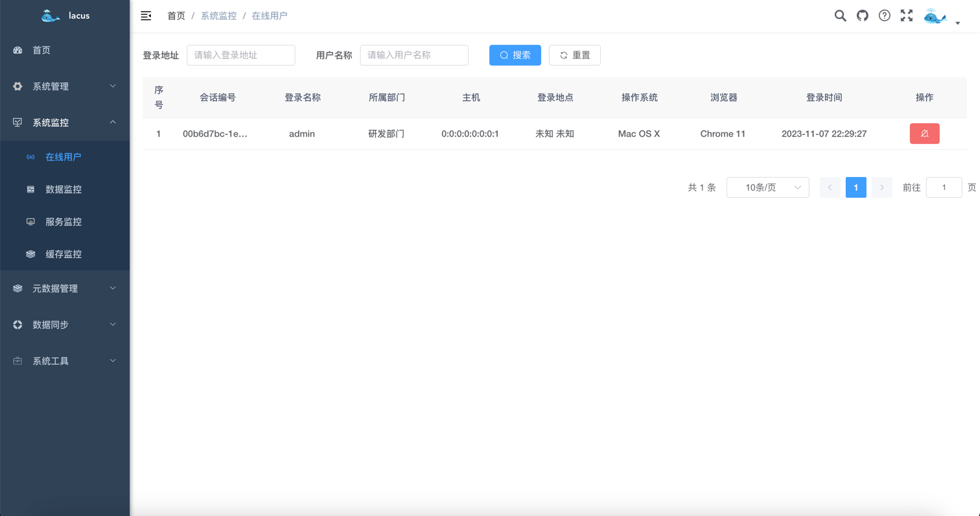Go to previous page arrow

[830, 187]
